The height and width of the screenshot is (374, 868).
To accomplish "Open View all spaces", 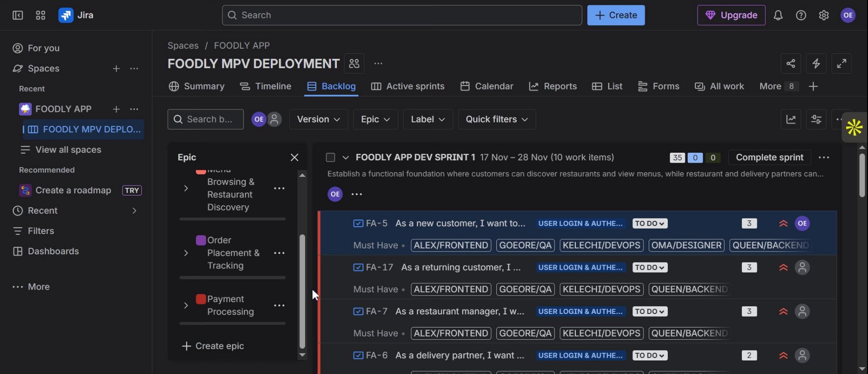I will 61,150.
